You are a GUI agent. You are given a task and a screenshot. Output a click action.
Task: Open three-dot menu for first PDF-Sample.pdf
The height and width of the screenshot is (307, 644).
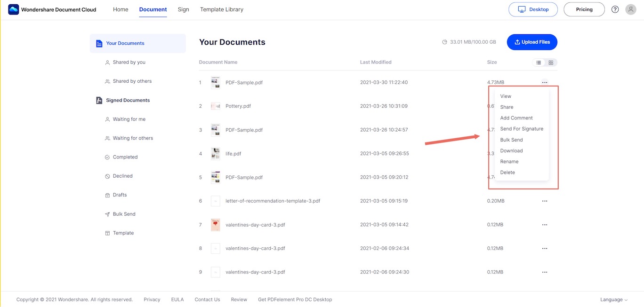tap(544, 82)
